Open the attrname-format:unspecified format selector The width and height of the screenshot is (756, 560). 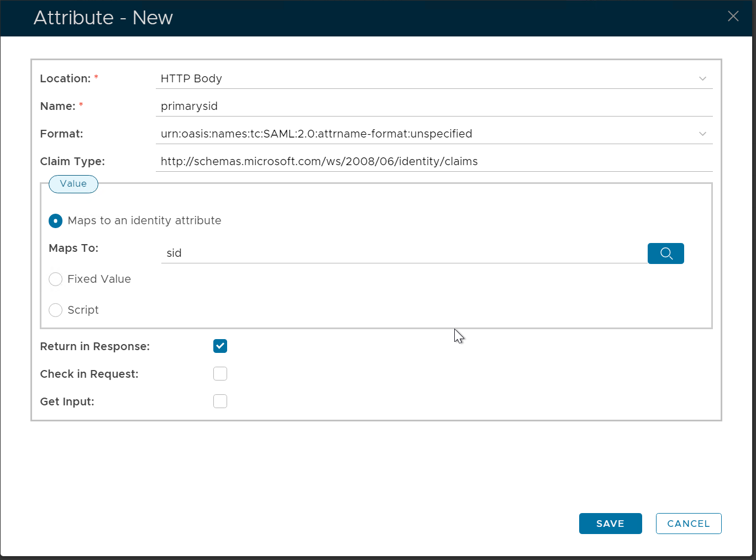click(426, 134)
